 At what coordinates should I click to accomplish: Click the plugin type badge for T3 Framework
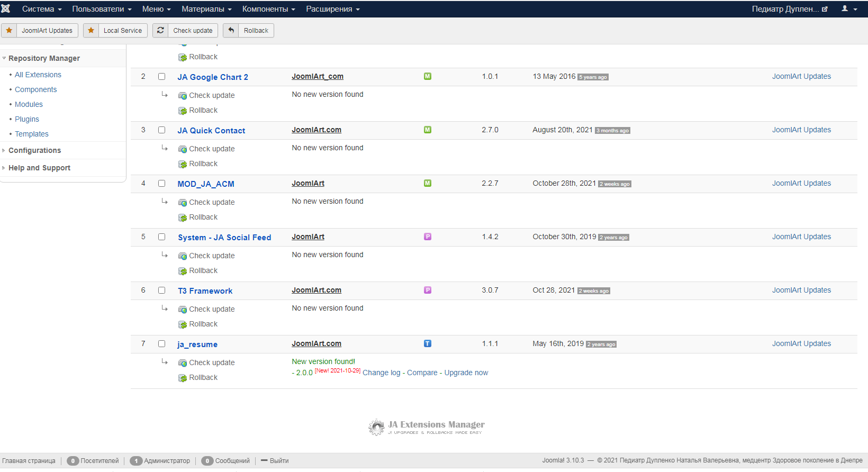click(x=428, y=290)
